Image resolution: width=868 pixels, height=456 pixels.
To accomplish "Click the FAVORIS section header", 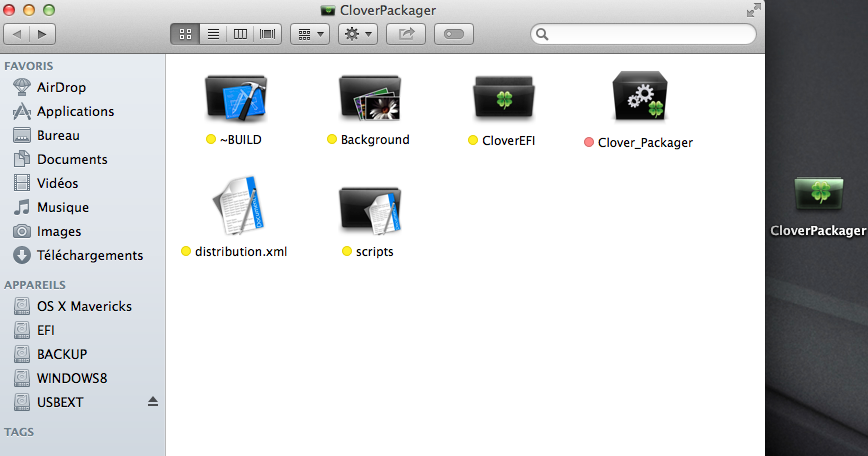I will pyautogui.click(x=29, y=66).
